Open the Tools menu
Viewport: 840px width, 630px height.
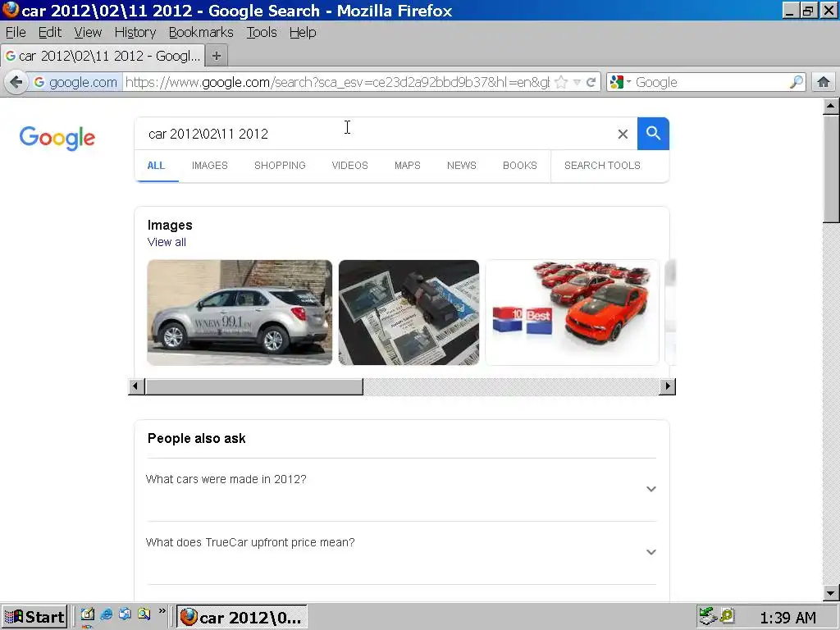click(262, 32)
